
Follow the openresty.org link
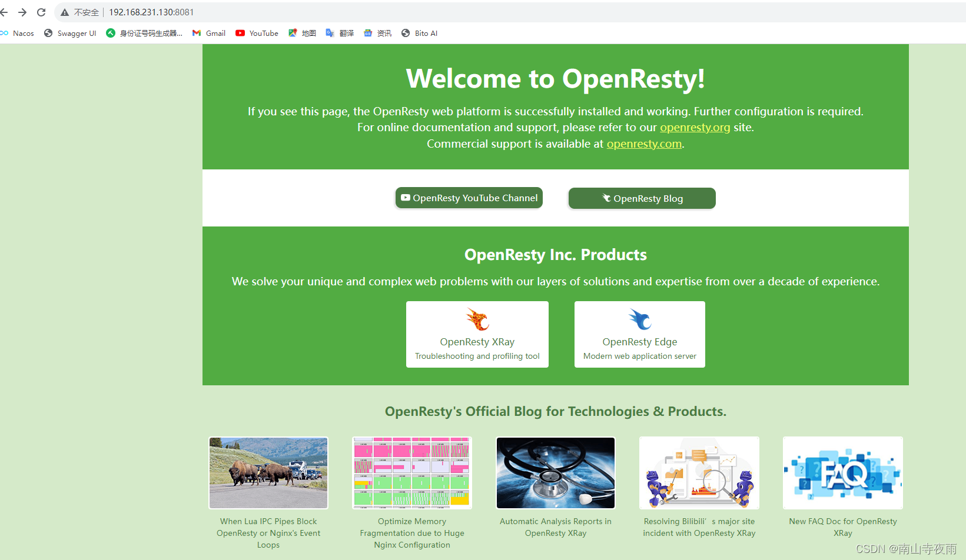pyautogui.click(x=695, y=128)
